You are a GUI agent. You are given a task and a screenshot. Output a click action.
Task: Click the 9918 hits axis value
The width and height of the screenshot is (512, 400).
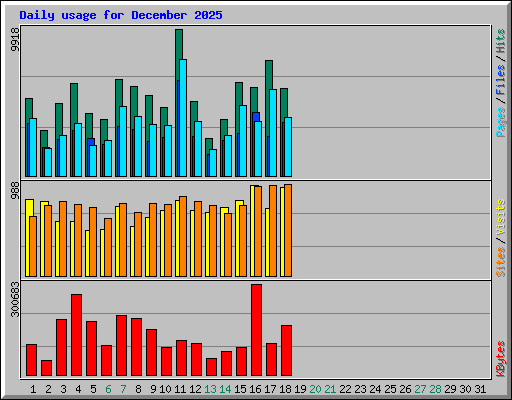[x=15, y=39]
